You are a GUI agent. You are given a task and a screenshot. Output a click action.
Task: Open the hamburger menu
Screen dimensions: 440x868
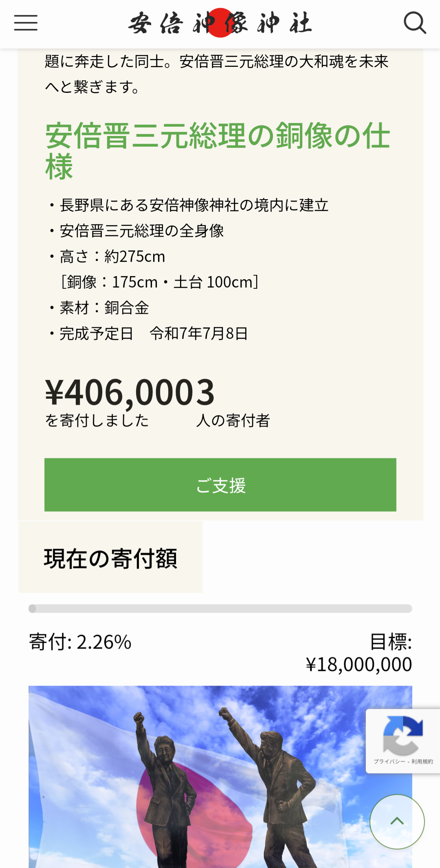[26, 23]
